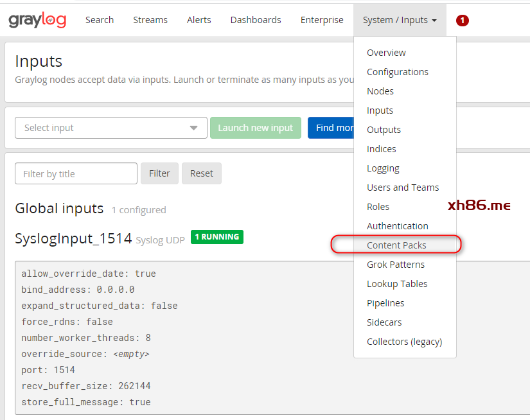530x420 pixels.
Task: Expand the Select input combo box
Action: pyautogui.click(x=111, y=128)
